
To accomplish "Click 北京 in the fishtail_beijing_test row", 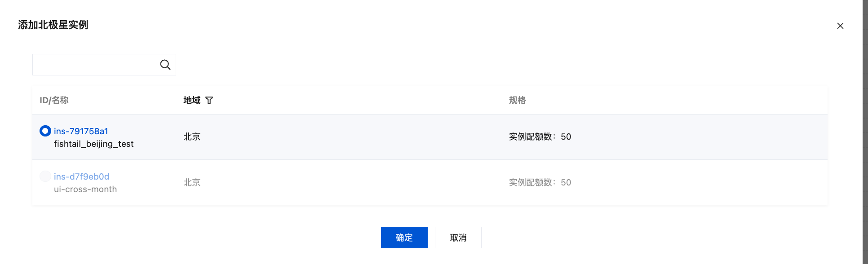I will [x=192, y=136].
